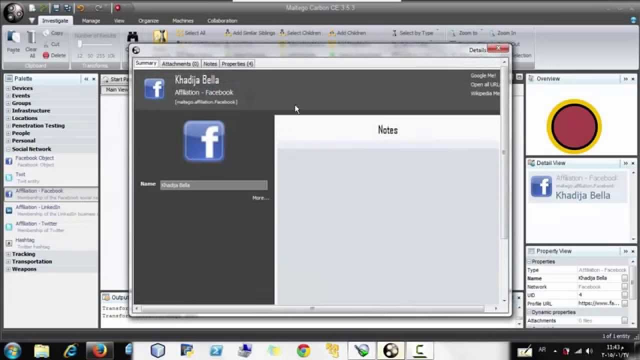Click Add Similar Siblings

250,33
